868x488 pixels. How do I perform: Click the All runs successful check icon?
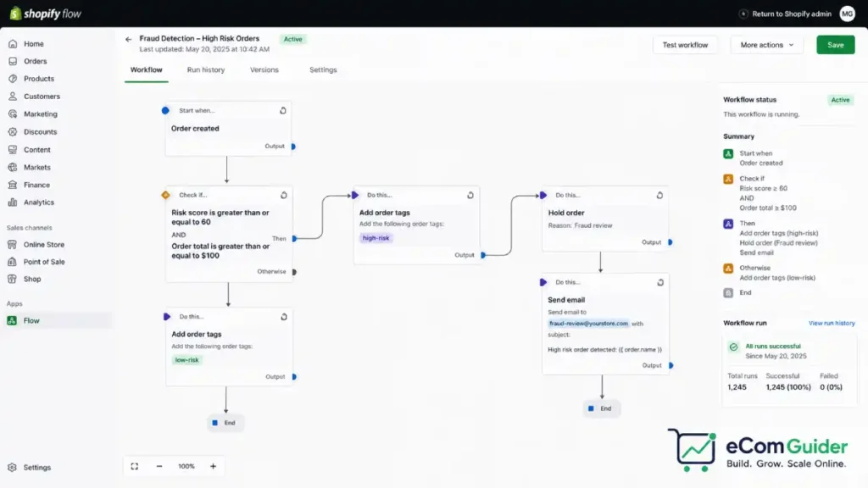[x=733, y=347]
